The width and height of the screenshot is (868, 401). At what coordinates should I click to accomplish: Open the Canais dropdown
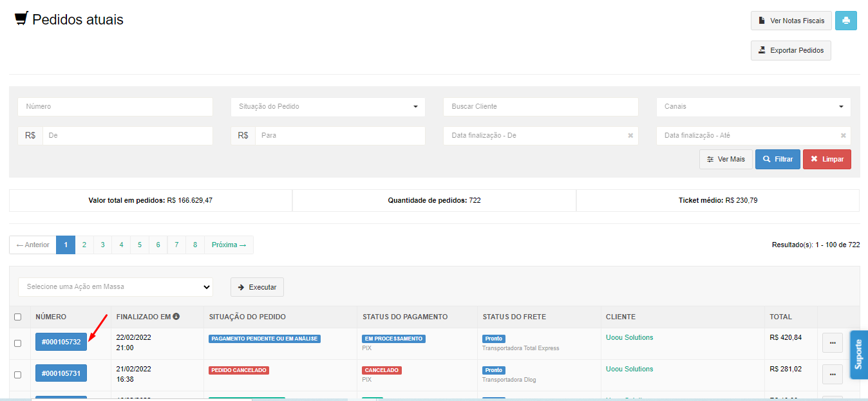click(x=753, y=107)
